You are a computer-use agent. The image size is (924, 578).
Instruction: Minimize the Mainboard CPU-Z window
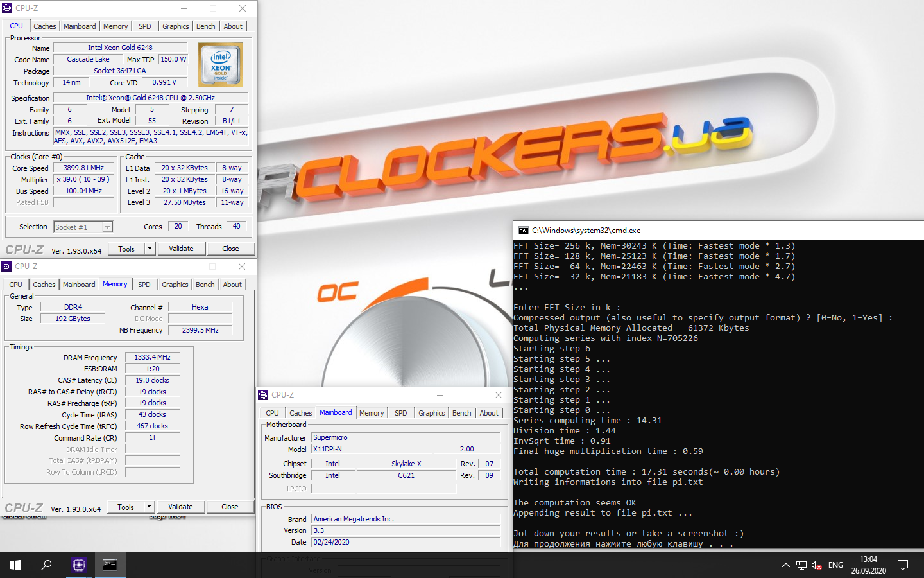click(440, 395)
